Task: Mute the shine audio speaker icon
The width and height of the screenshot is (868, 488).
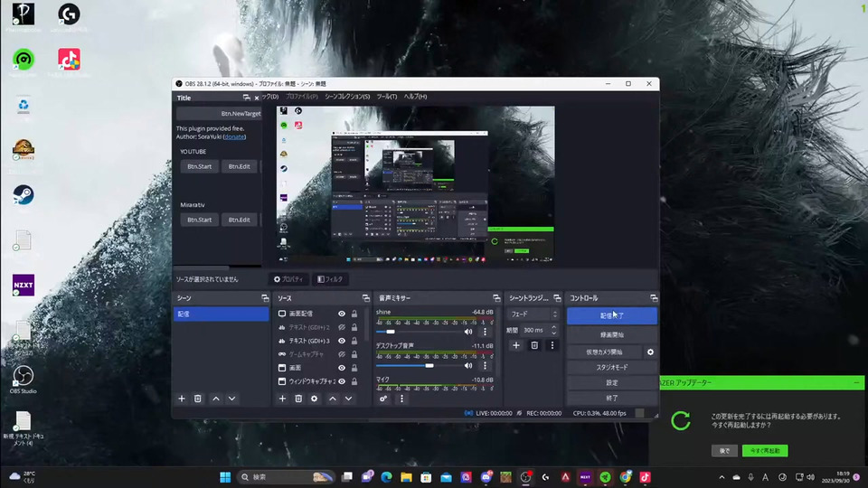Action: (x=468, y=332)
